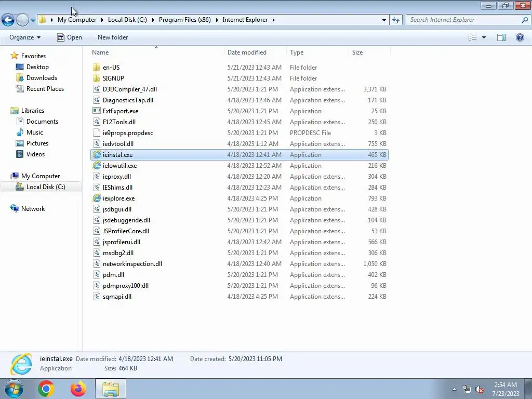Screen dimensions: 532x399
Task: Sort by Date modified column header
Action: tap(247, 52)
